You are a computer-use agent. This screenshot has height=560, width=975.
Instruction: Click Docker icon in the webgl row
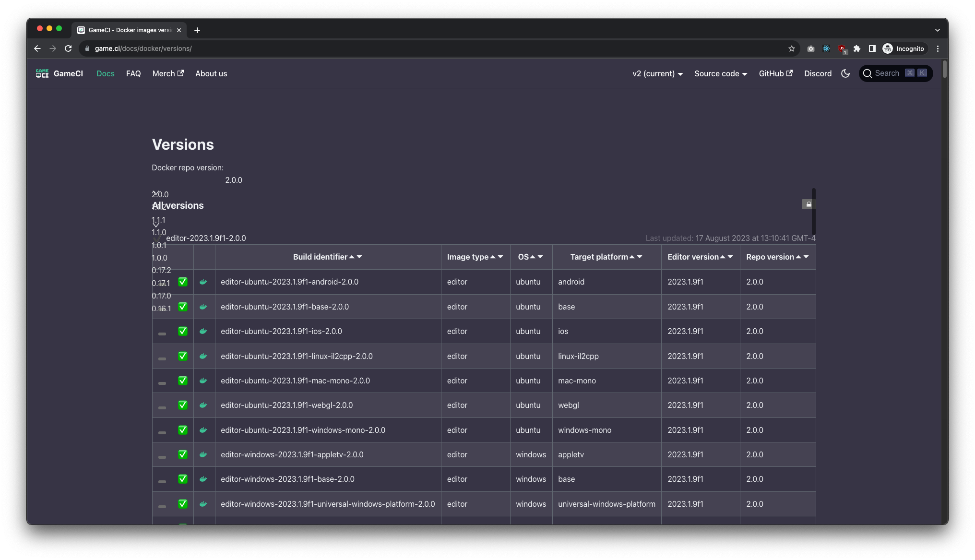[x=203, y=405]
